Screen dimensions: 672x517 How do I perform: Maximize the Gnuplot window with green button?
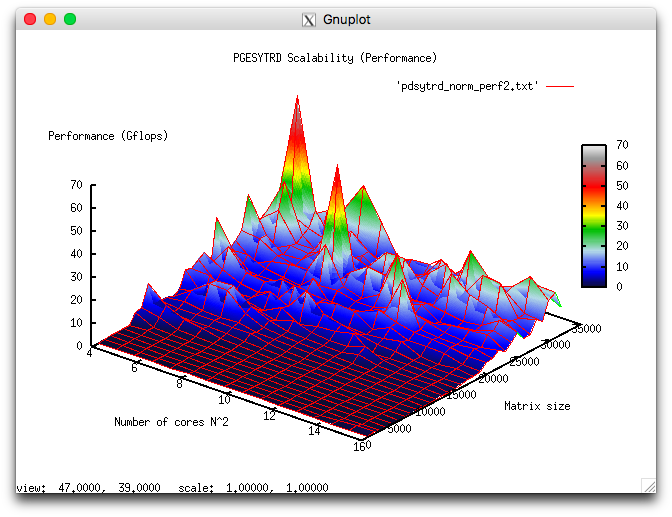point(70,19)
